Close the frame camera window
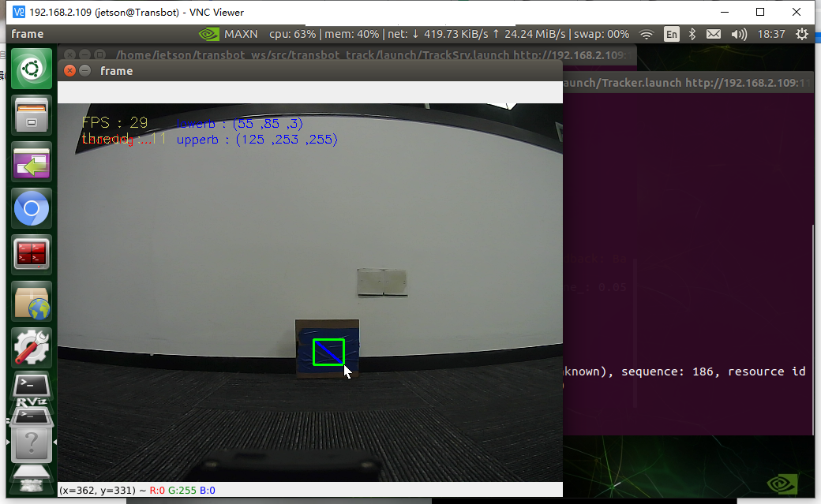 pyautogui.click(x=69, y=71)
